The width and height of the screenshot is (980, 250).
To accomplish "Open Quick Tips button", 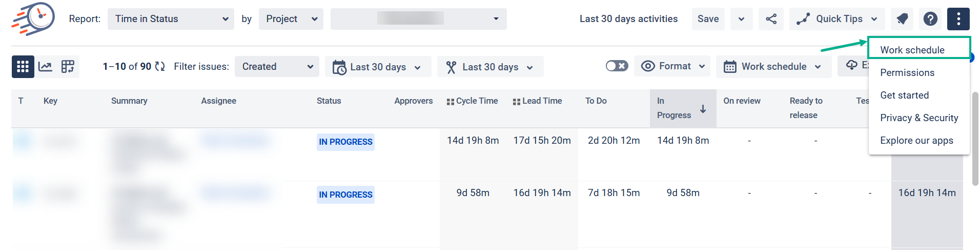I will click(x=836, y=19).
